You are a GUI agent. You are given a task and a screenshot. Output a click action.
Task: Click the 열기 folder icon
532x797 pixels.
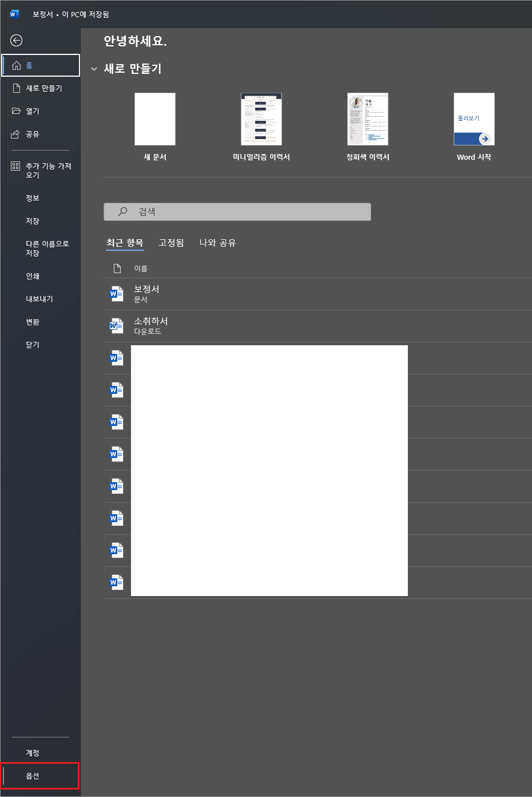pos(17,111)
